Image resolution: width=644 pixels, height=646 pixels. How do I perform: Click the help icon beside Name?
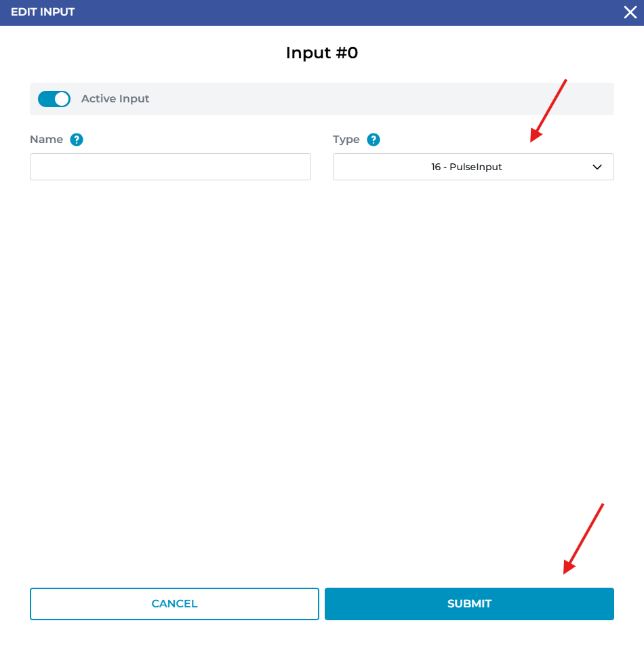point(77,140)
